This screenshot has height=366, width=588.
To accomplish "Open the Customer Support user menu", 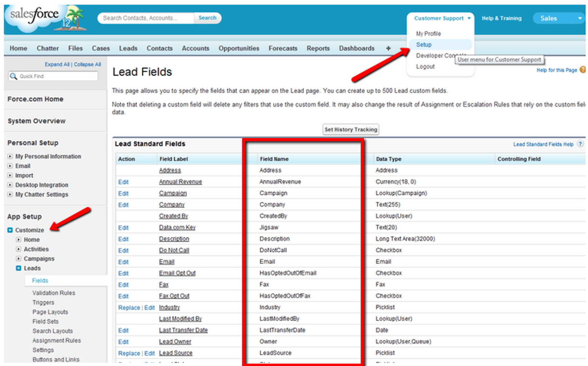I will coord(442,18).
